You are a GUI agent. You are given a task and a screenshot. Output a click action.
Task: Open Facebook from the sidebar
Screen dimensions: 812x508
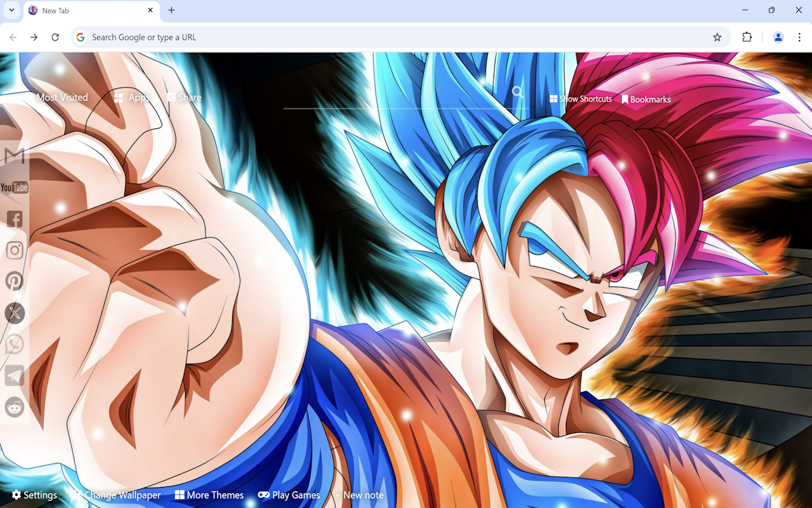coord(15,218)
